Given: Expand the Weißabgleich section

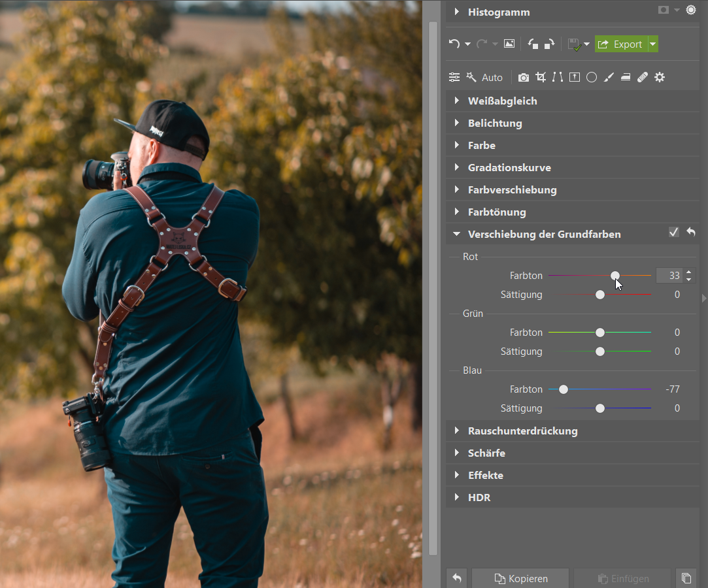Looking at the screenshot, I should point(502,101).
